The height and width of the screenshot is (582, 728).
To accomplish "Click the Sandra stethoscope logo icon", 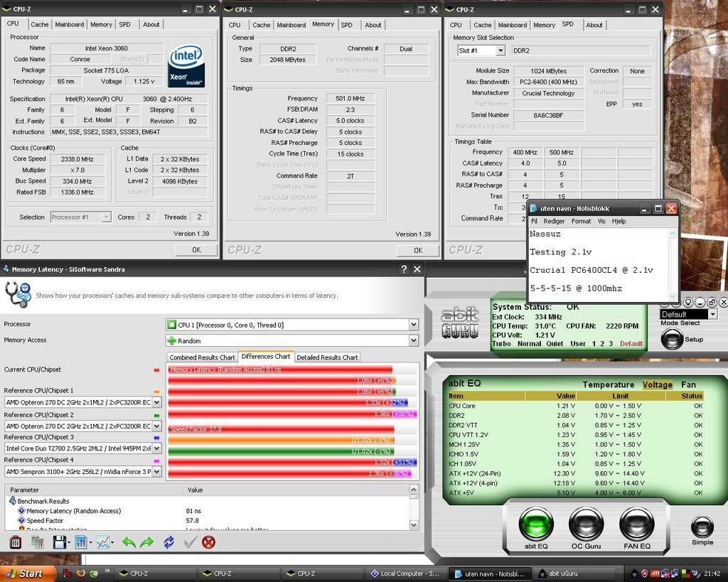I will coord(18,294).
